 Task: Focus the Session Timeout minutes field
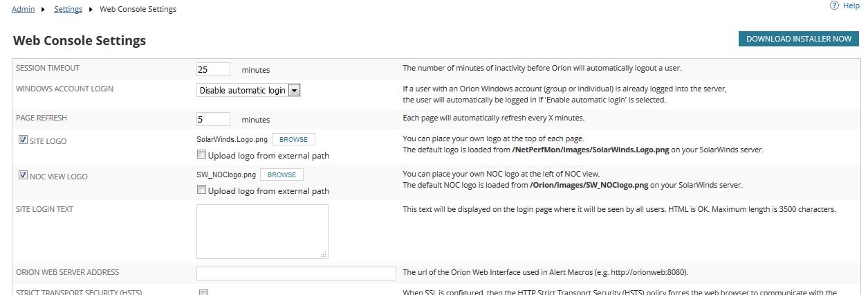click(x=213, y=69)
